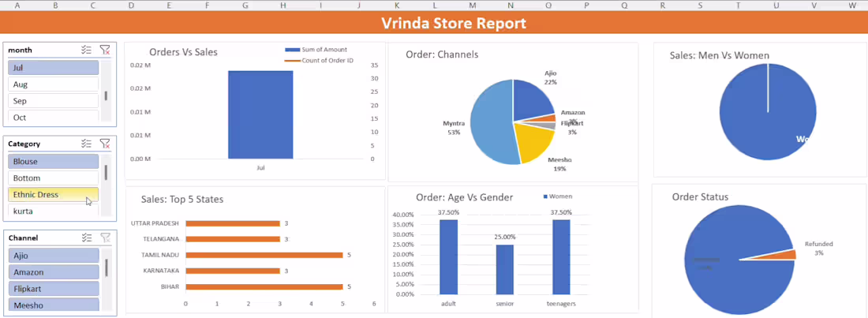Choose Ethnic Dress category
The height and width of the screenshot is (318, 868).
53,194
